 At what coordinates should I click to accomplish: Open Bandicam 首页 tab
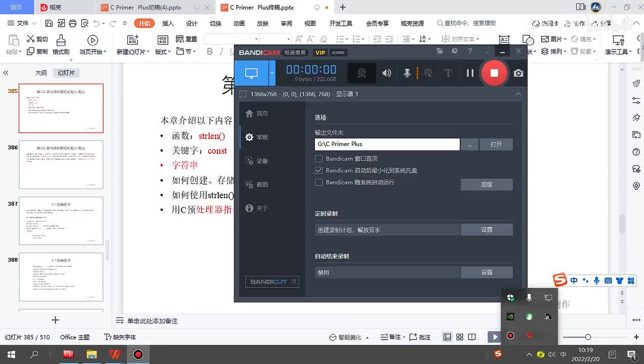[x=256, y=113]
